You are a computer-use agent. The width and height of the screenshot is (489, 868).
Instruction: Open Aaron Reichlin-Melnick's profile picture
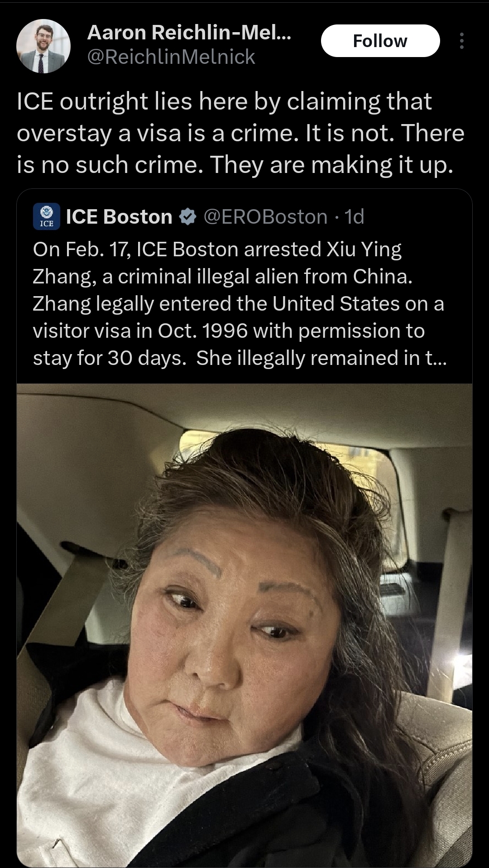pyautogui.click(x=43, y=46)
